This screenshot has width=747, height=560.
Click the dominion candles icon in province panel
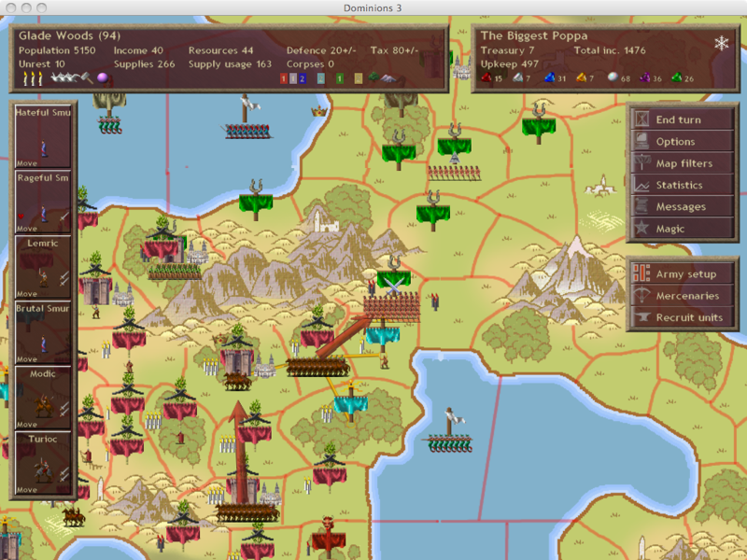(x=33, y=78)
